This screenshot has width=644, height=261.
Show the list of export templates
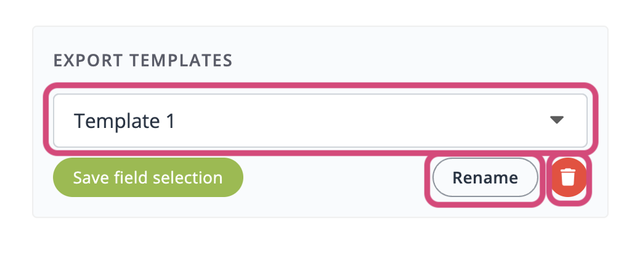[x=320, y=121]
